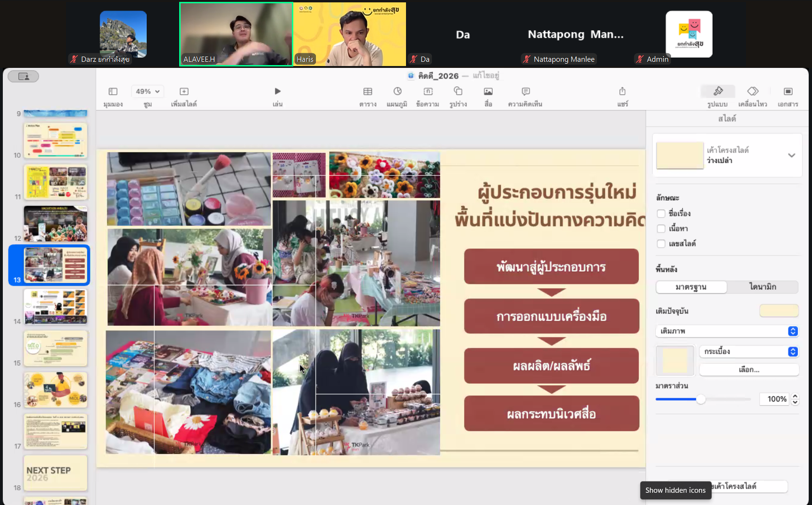Image resolution: width=812 pixels, height=505 pixels.
Task: Insert a Text box from toolbar
Action: [x=428, y=91]
